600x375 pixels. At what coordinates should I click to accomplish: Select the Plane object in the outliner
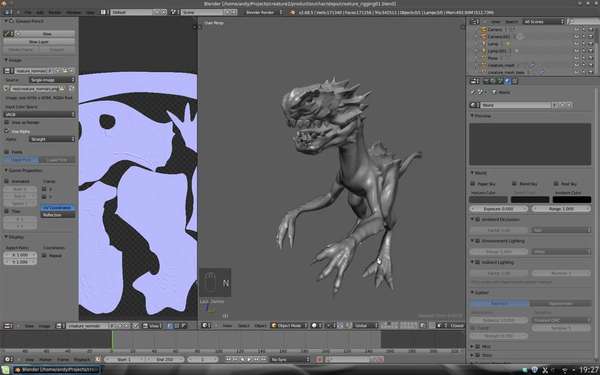[x=493, y=58]
